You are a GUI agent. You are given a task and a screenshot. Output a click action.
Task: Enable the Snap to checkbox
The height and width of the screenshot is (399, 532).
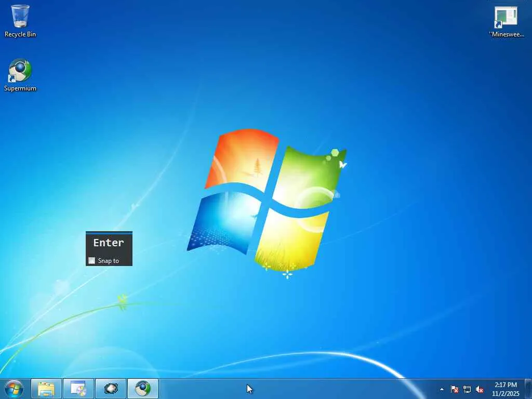(x=91, y=261)
